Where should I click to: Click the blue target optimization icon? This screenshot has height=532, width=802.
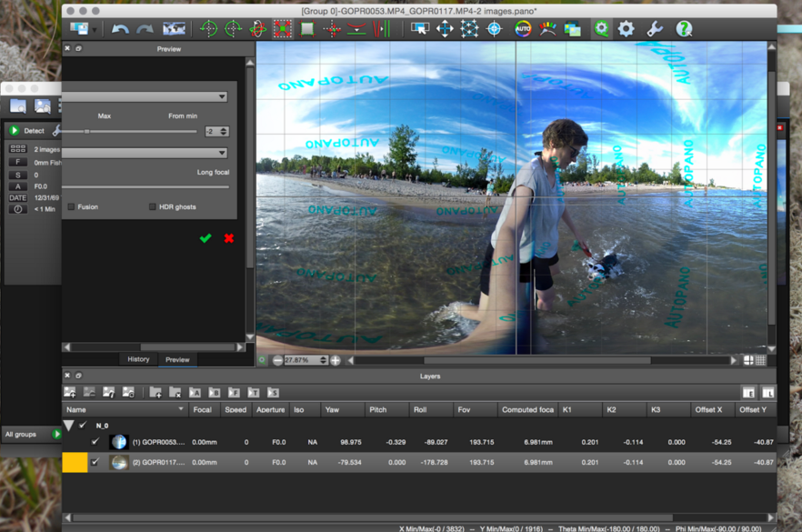(494, 29)
